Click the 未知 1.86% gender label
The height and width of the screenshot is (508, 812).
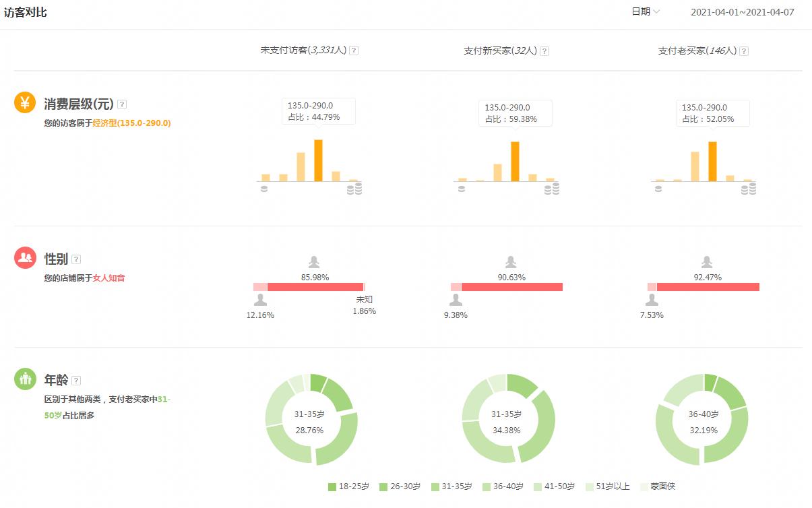click(364, 305)
